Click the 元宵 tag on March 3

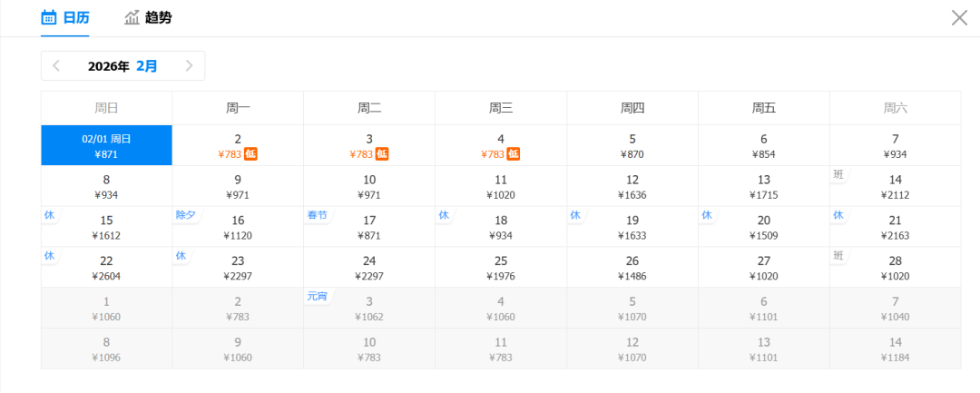click(317, 296)
